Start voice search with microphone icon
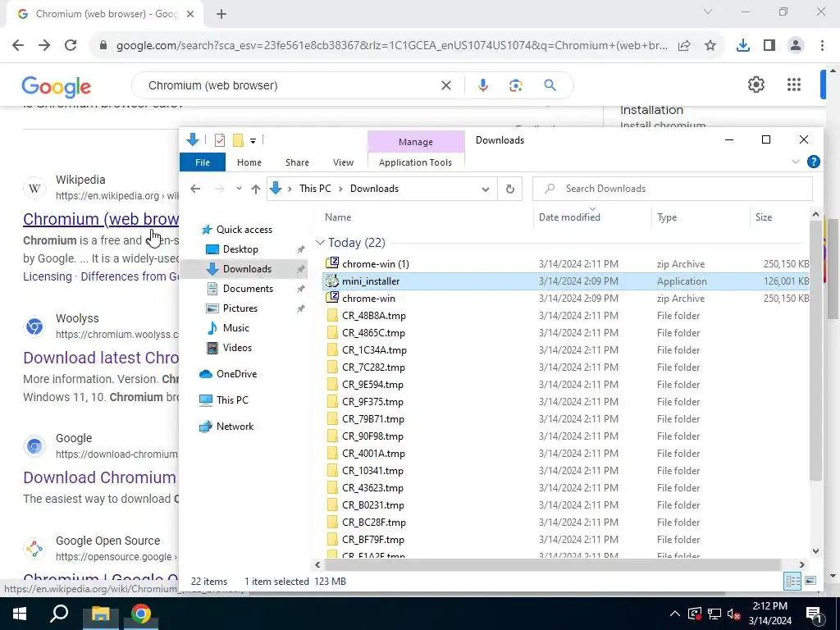Viewport: 840px width, 630px height. (x=482, y=85)
